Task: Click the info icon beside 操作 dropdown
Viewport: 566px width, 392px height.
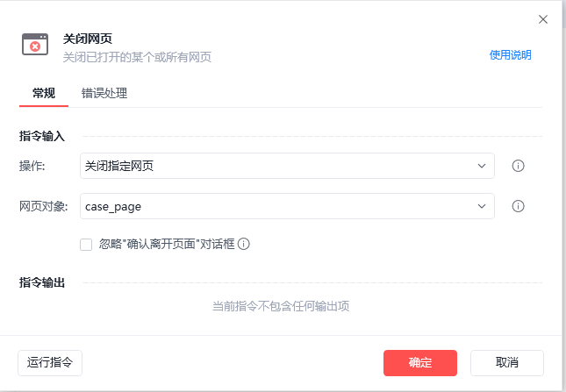Action: pyautogui.click(x=518, y=166)
